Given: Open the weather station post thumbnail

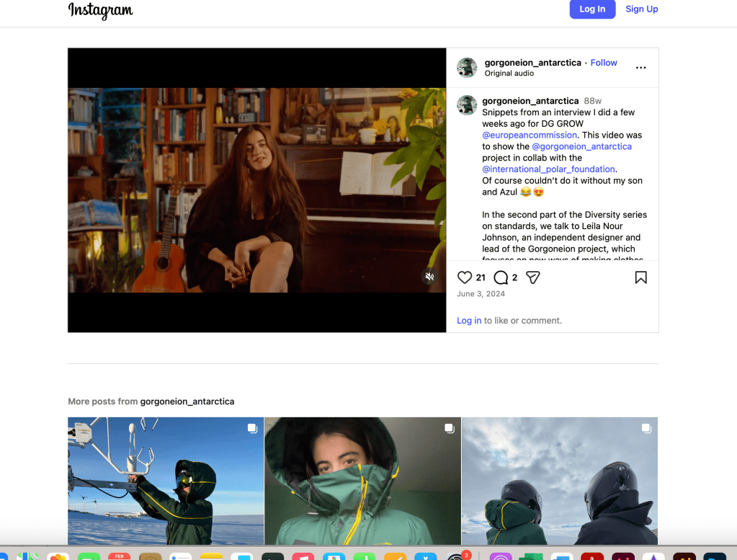Looking at the screenshot, I should pyautogui.click(x=166, y=481).
